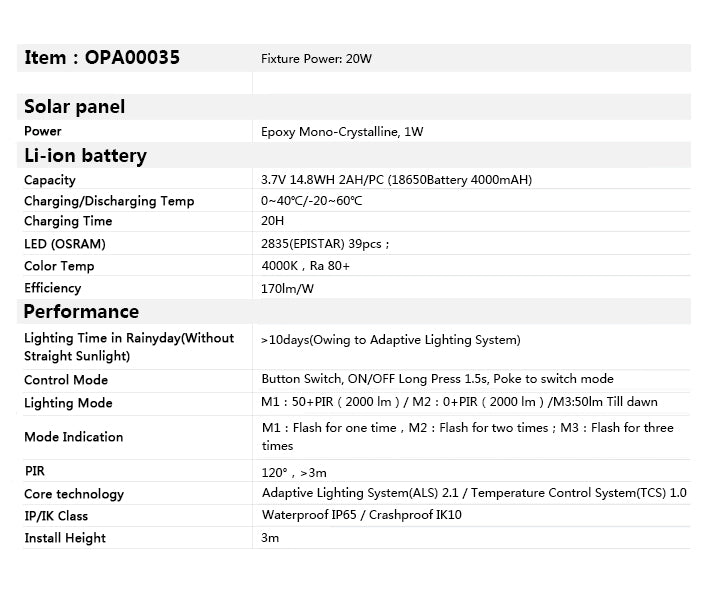Click the Item : OPA00035 heading

[x=102, y=58]
